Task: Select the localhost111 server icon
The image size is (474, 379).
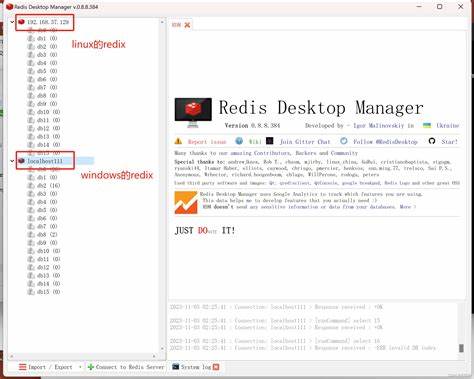Action: click(x=22, y=161)
